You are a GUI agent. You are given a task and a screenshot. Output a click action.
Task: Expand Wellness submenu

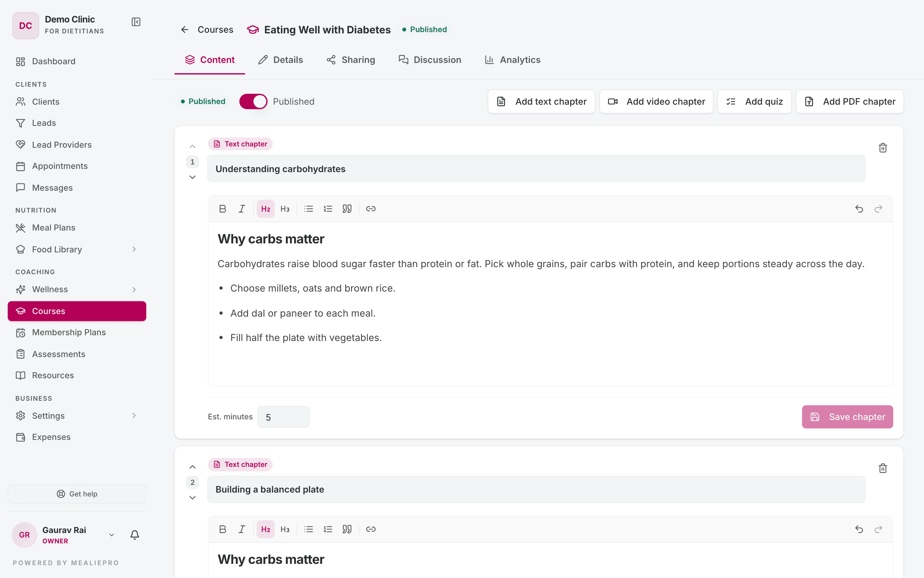click(134, 289)
